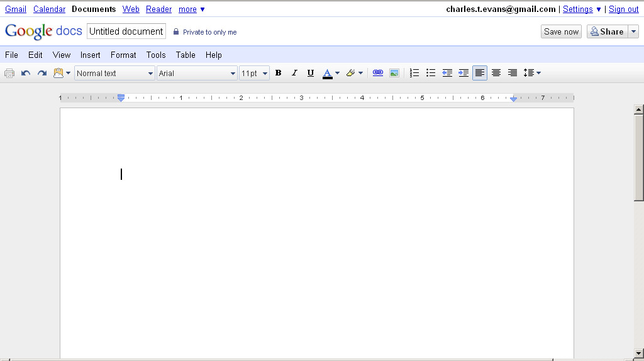Click the Settings link

(578, 9)
